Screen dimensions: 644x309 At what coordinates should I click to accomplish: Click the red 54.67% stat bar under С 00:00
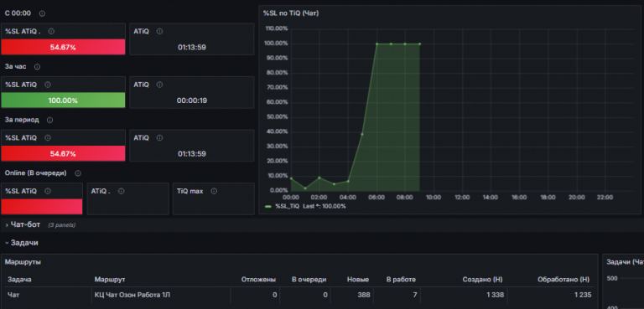63,47
